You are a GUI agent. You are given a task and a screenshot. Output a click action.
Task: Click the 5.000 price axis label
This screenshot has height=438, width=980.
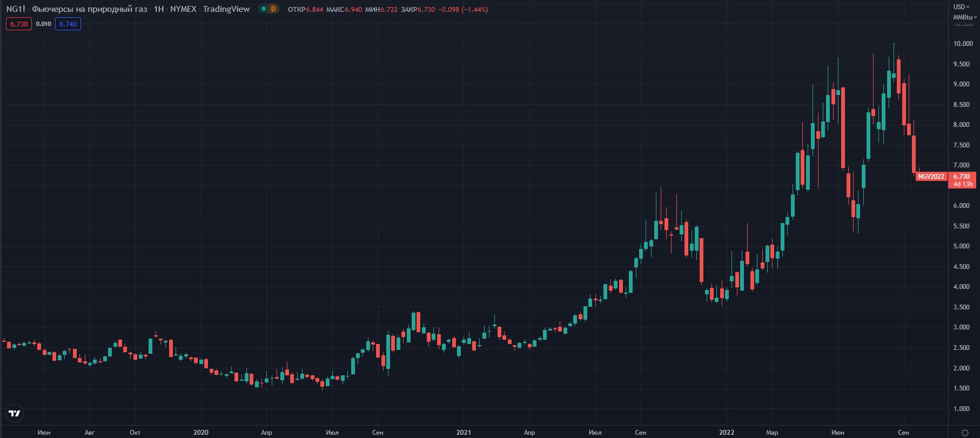(962, 246)
